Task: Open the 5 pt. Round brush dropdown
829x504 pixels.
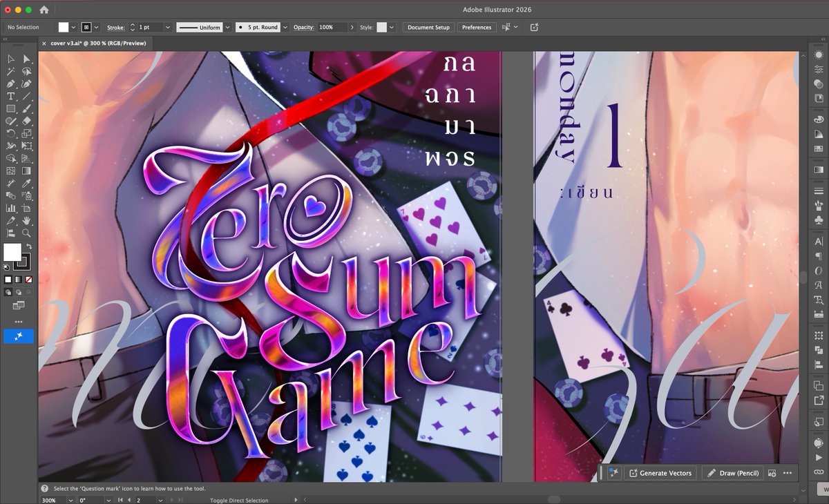Action: tap(285, 28)
